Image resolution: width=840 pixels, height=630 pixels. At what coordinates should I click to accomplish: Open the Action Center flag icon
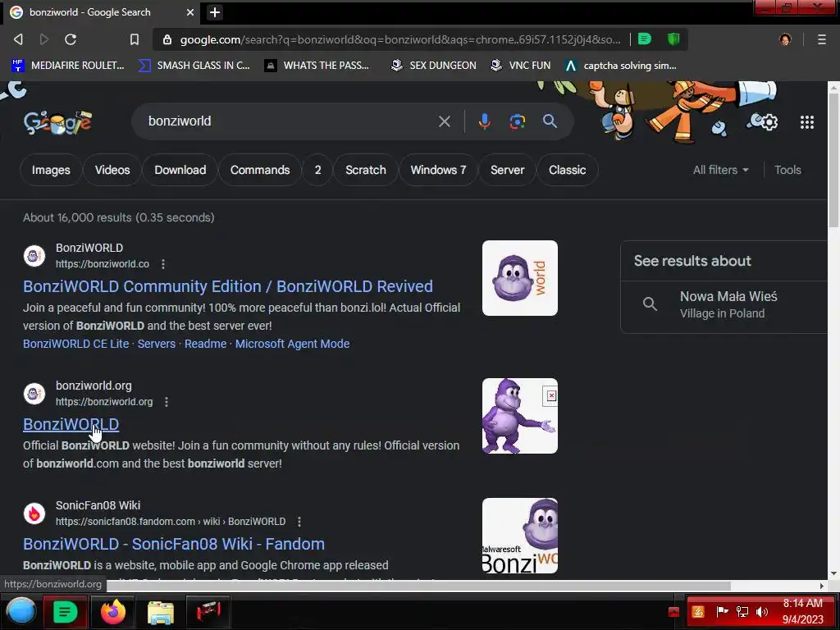pyautogui.click(x=722, y=612)
